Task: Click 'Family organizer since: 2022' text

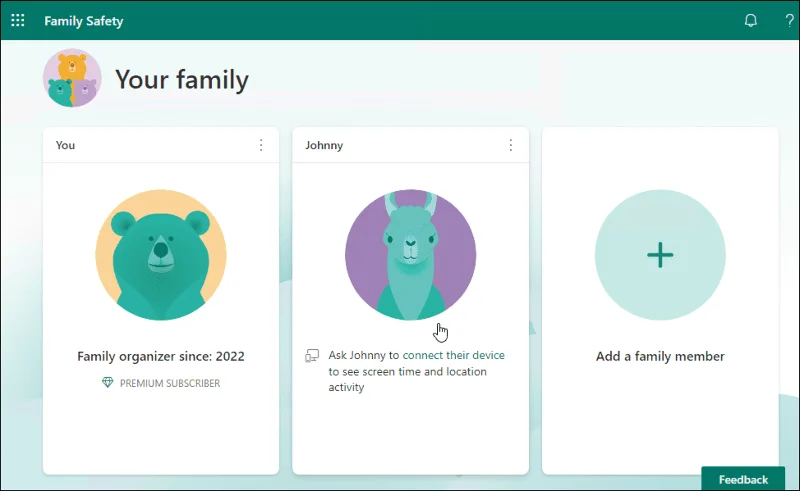Action: tap(161, 356)
